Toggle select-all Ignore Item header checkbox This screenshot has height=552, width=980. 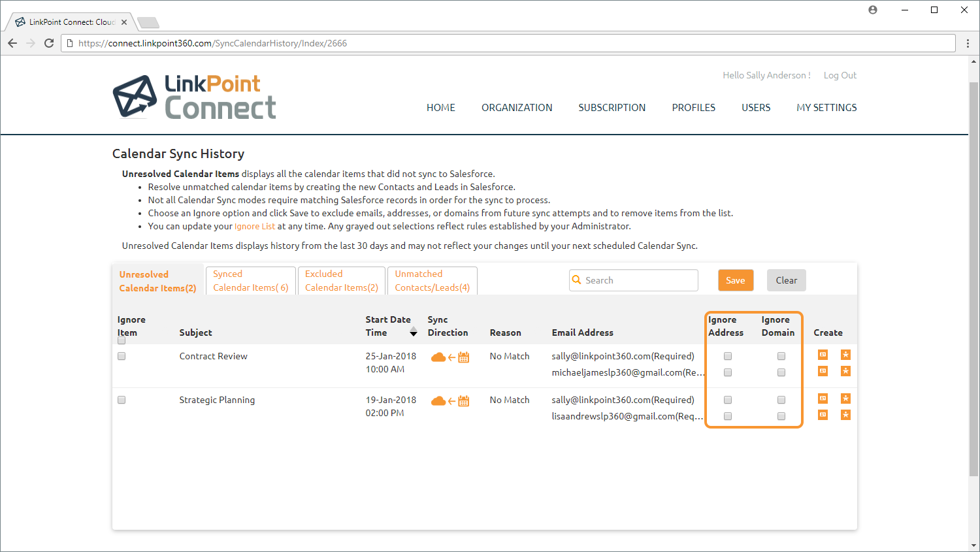tap(122, 340)
